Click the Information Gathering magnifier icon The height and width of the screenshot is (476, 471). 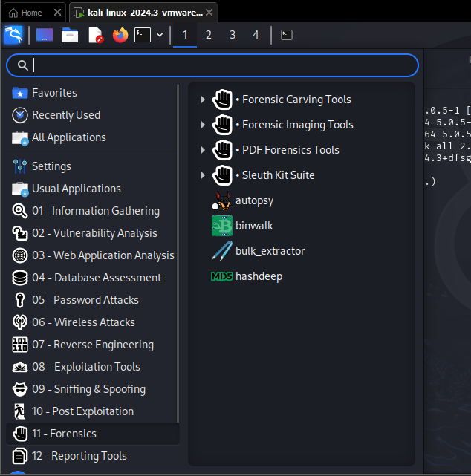click(20, 211)
